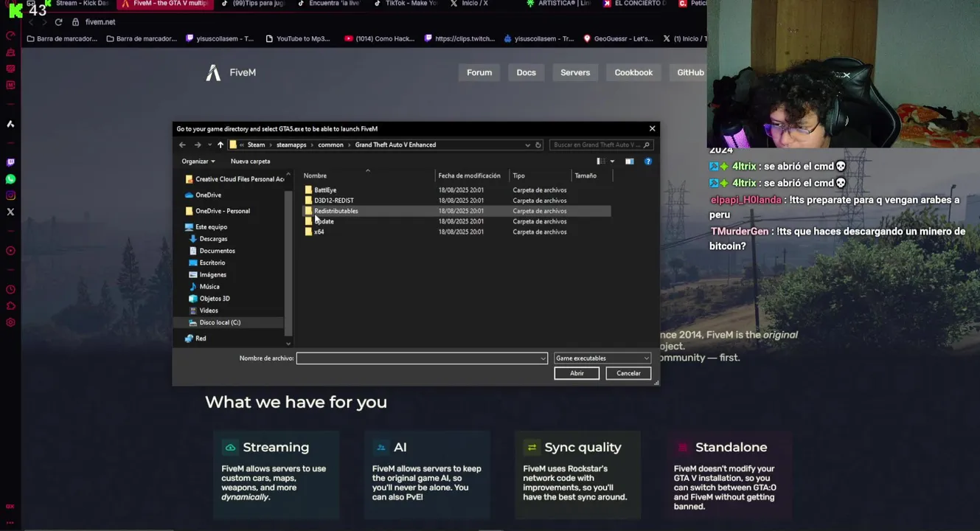Switch to the Stream - Kick Dashboard tab
This screenshot has width=980, height=531.
[76, 4]
